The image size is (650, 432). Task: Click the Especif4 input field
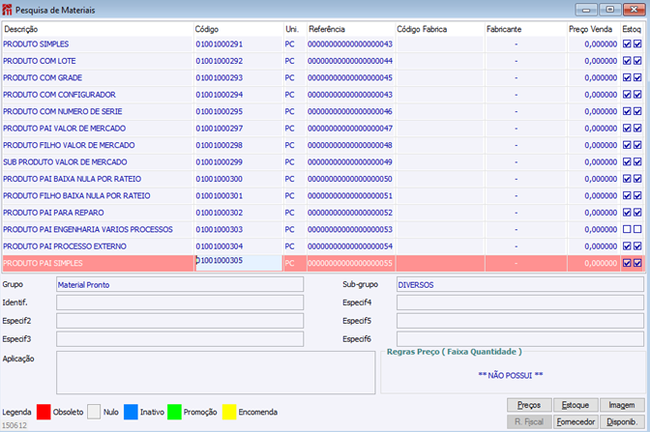point(520,303)
